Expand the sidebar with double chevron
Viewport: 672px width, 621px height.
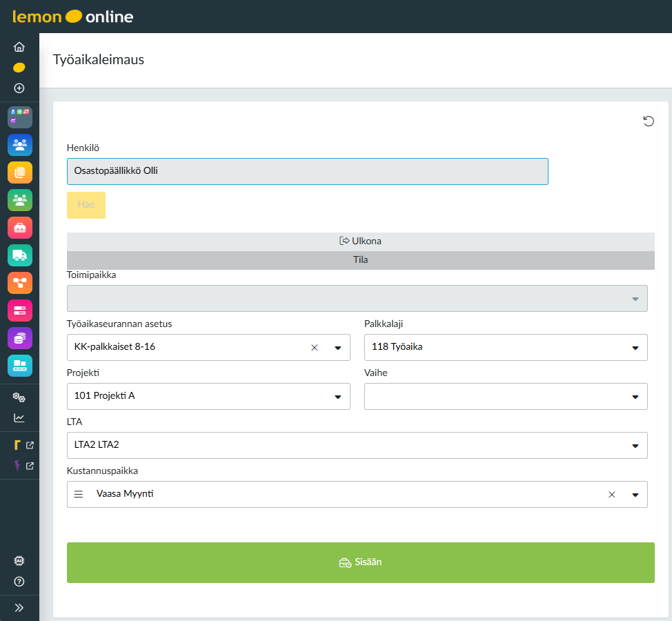pyautogui.click(x=19, y=608)
